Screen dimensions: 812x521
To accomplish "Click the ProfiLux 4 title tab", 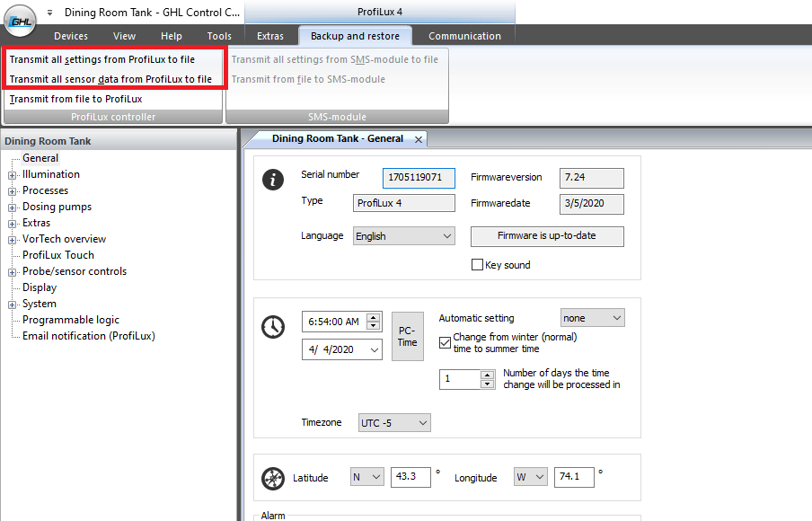I will (x=380, y=12).
